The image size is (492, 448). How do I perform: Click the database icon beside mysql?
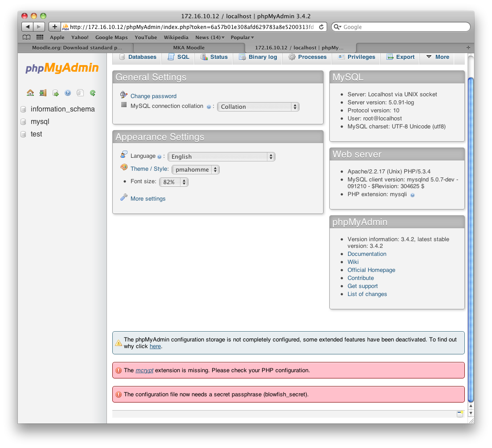[23, 122]
